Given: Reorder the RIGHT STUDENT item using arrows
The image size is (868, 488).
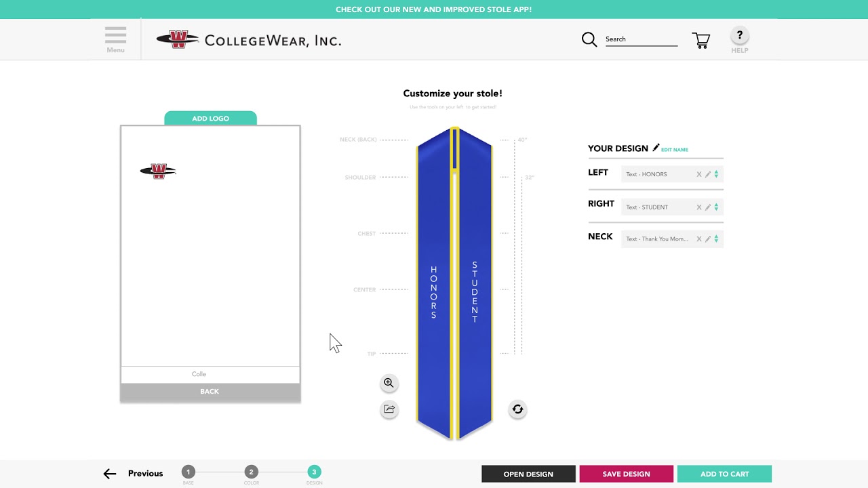Looking at the screenshot, I should coord(716,207).
